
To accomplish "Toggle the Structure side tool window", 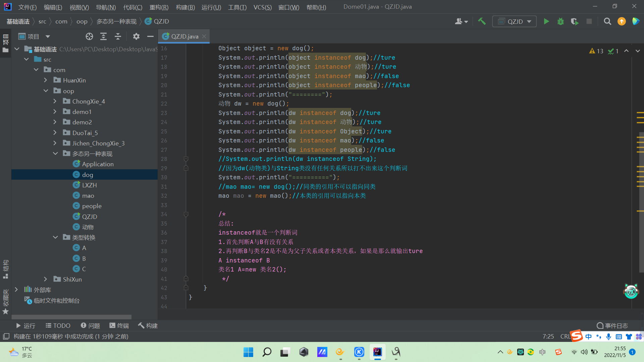I will coord(5,269).
